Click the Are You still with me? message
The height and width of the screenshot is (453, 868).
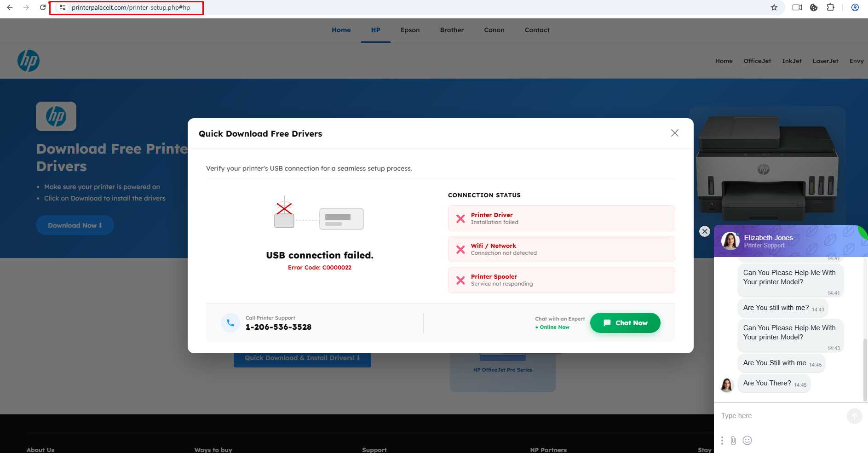[783, 308]
